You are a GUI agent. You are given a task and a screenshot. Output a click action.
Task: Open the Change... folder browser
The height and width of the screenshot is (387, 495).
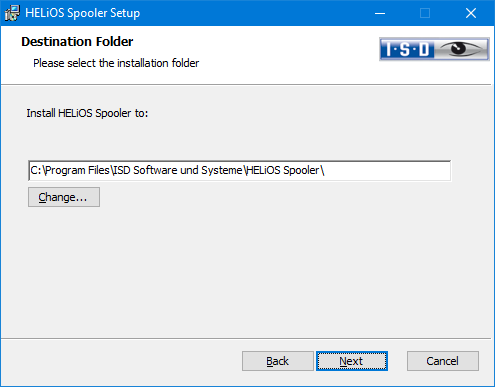pyautogui.click(x=64, y=197)
